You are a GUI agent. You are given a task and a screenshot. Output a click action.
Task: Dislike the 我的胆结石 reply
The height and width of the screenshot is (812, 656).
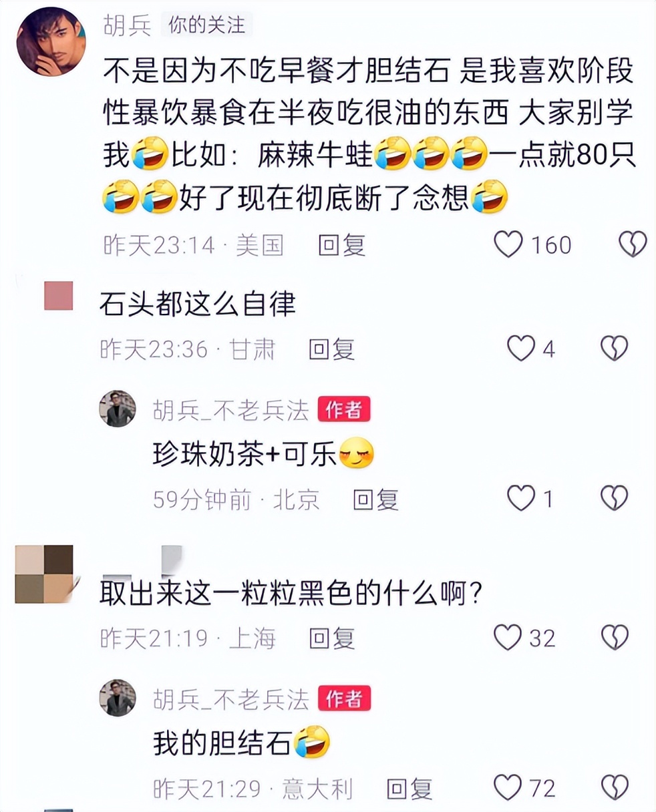[x=614, y=788]
